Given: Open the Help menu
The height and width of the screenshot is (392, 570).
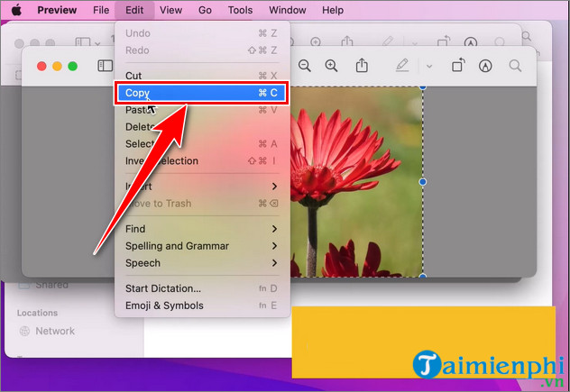Looking at the screenshot, I should [x=333, y=10].
